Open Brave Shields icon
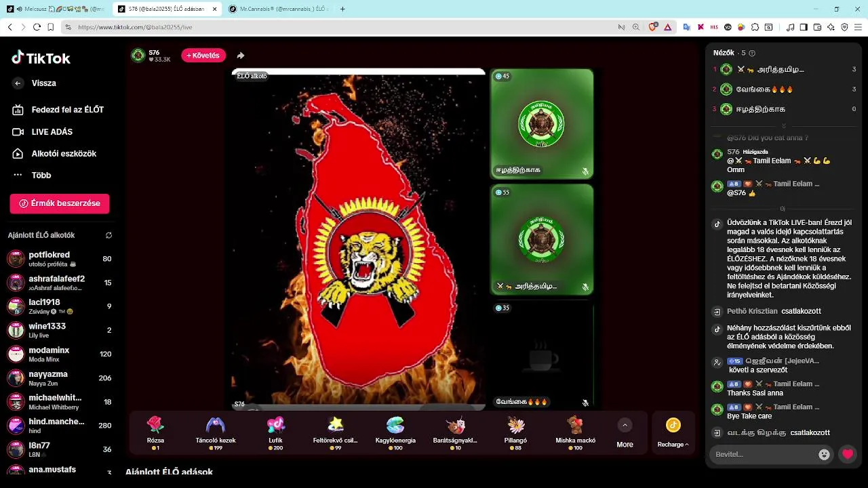 [x=653, y=27]
